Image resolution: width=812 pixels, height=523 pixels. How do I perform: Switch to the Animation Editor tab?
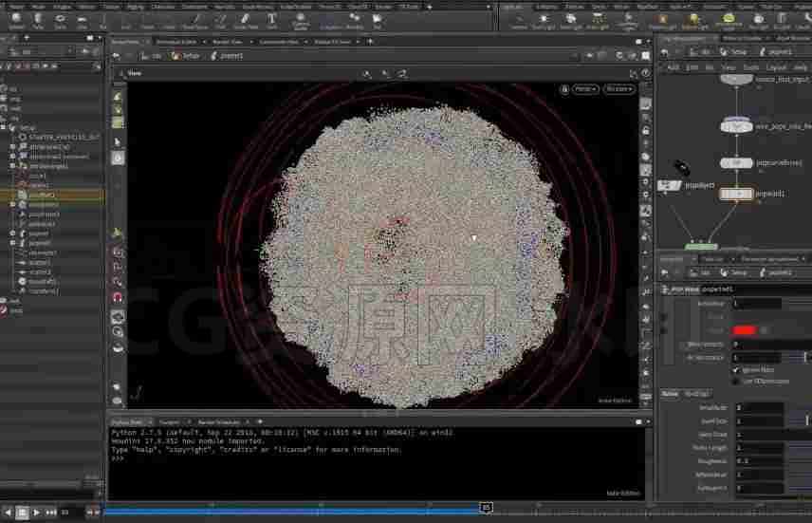click(176, 42)
